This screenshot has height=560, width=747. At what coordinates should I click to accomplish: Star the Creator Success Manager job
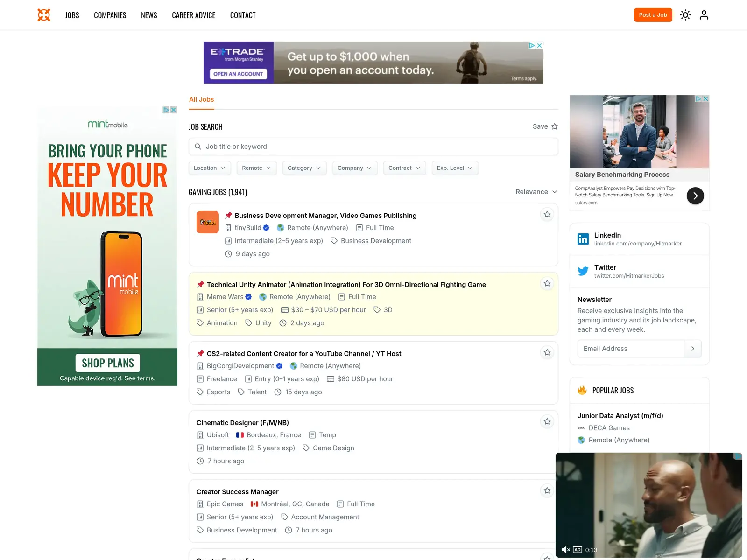click(547, 490)
